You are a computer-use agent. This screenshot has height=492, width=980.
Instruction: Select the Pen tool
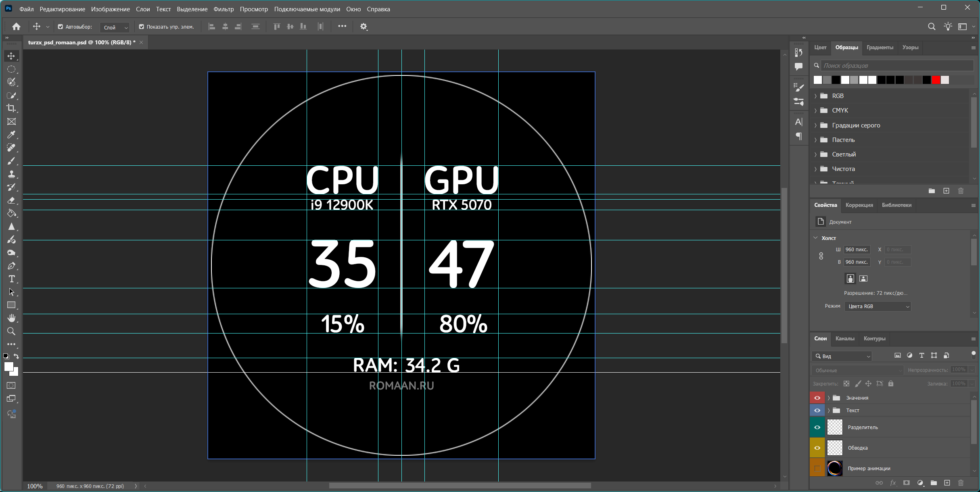(11, 266)
